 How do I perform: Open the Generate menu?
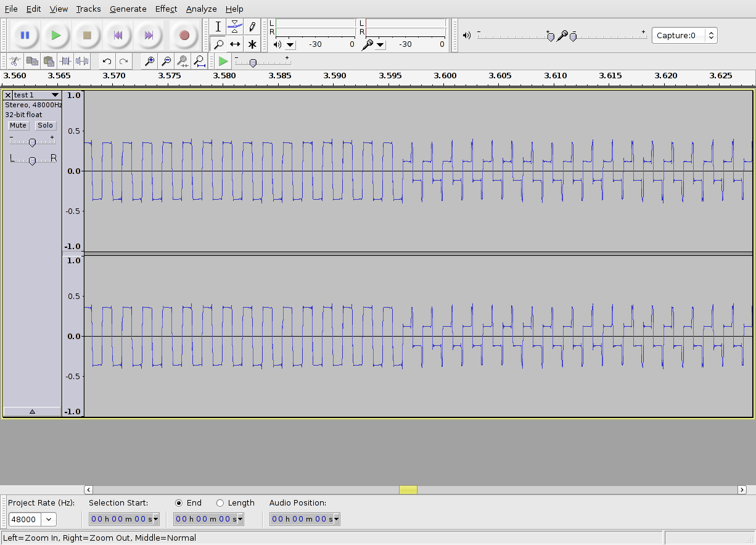[x=128, y=9]
